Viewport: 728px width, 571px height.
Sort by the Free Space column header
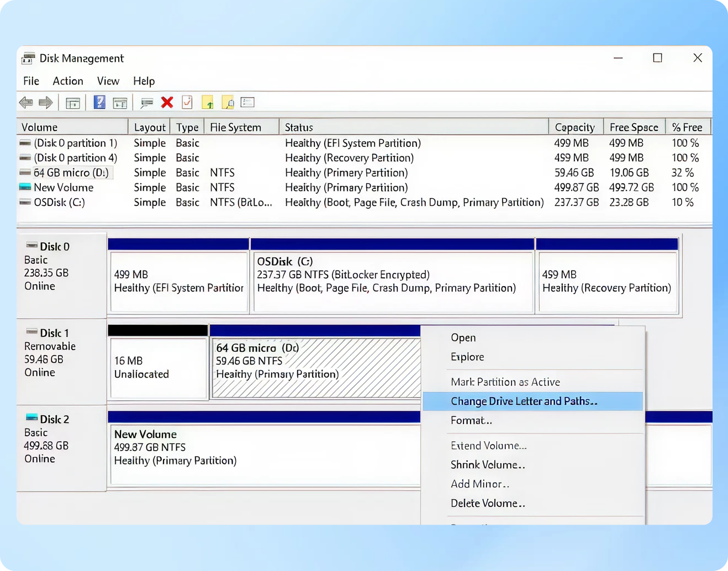[x=634, y=128]
